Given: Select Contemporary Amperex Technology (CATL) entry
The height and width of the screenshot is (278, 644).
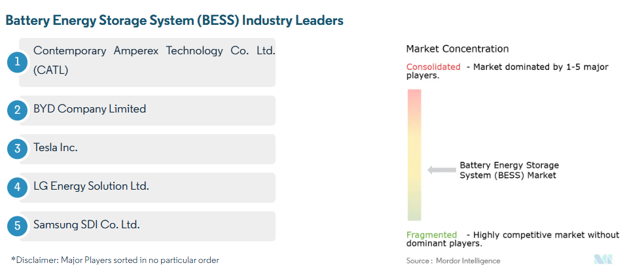Looking at the screenshot, I should [x=154, y=60].
